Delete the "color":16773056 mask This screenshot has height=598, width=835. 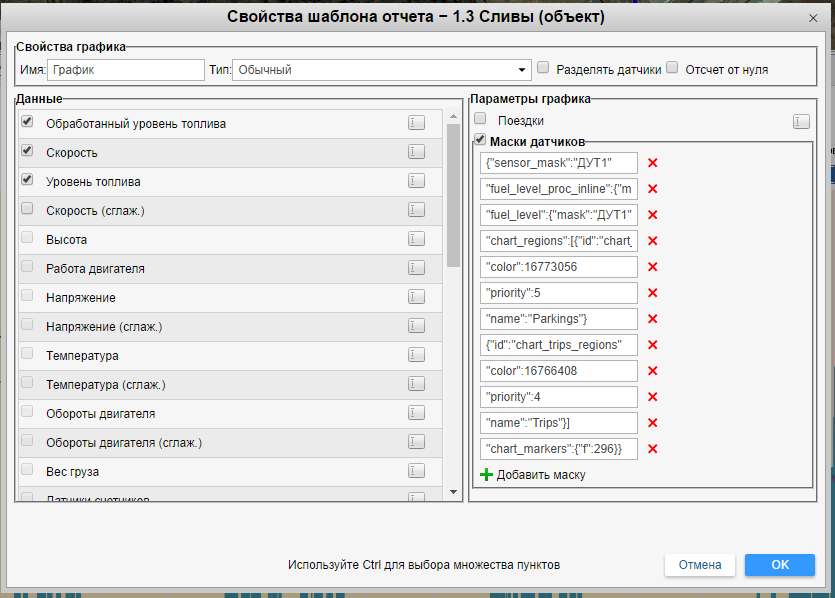coord(653,267)
